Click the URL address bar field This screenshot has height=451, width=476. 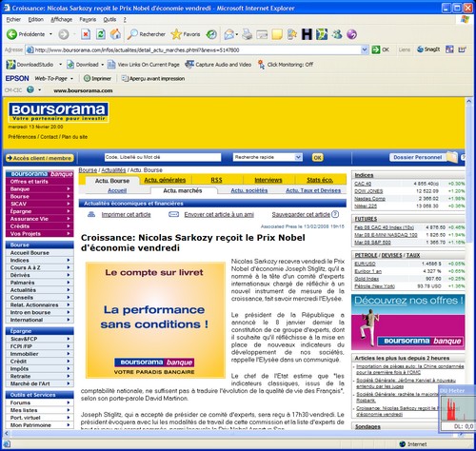pos(197,49)
